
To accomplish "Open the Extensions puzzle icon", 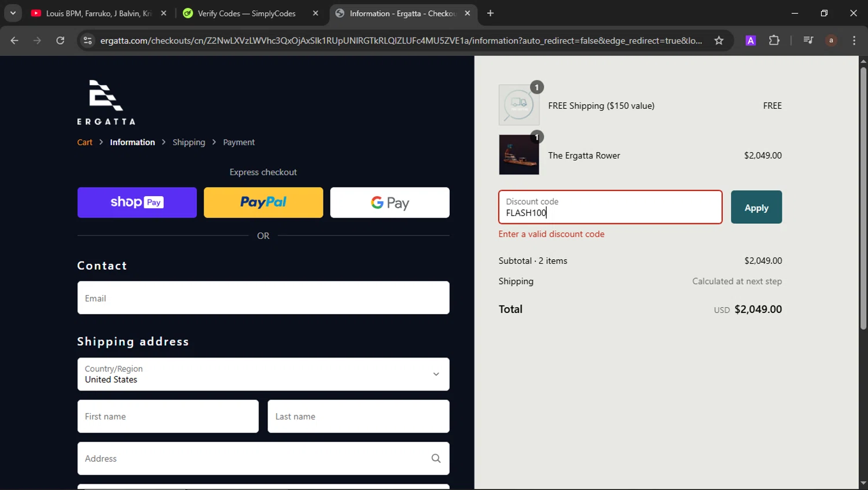I will tap(774, 40).
